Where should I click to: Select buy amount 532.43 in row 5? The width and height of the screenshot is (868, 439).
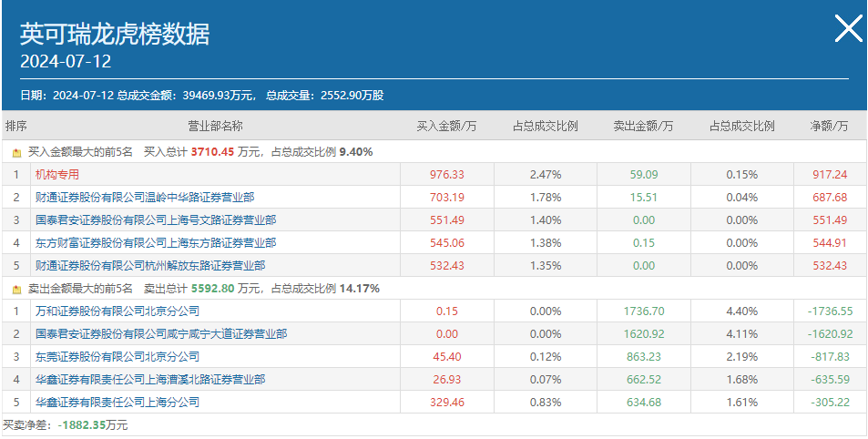pos(447,266)
